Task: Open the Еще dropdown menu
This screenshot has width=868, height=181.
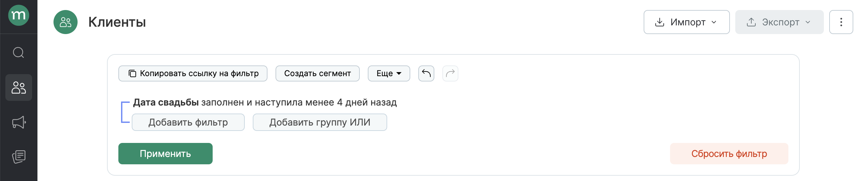Action: coord(389,73)
